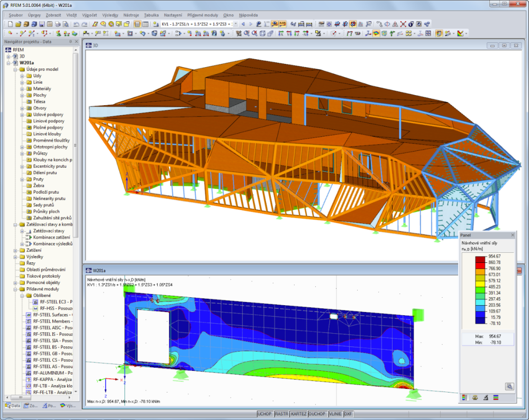
Task: Enable RASTR grid in the status bar
Action: (x=280, y=415)
